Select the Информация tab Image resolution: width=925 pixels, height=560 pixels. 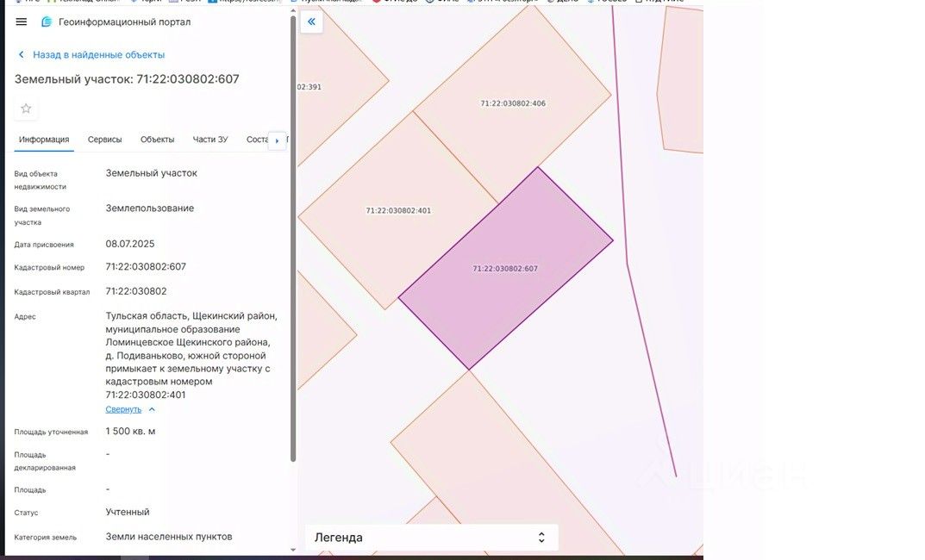[x=44, y=140]
